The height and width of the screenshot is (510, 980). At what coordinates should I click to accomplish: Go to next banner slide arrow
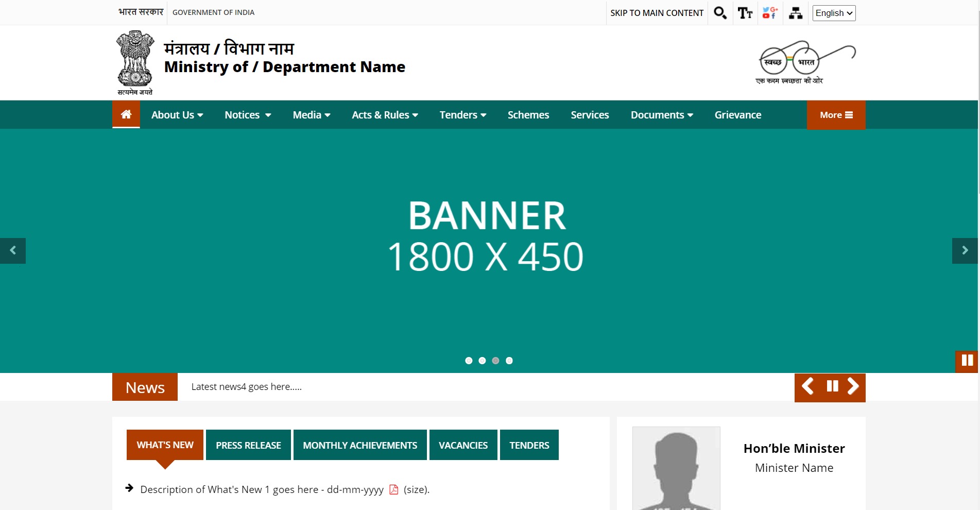coord(965,251)
